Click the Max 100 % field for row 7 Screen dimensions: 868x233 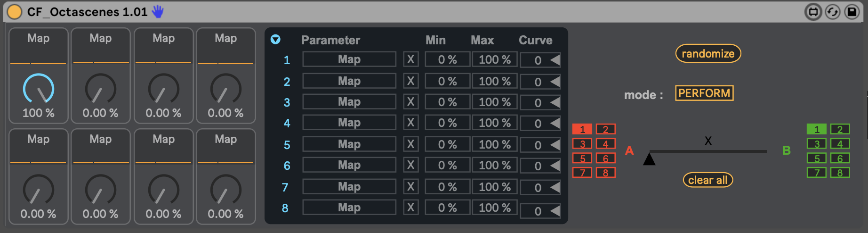pos(494,187)
